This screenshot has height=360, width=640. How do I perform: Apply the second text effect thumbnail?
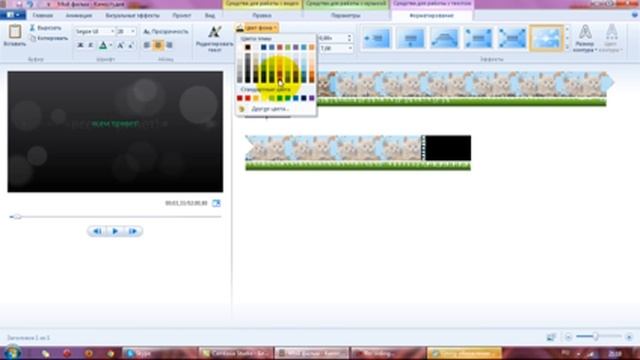click(410, 38)
